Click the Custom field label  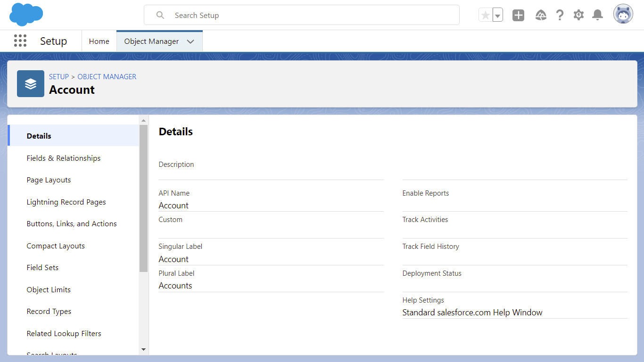click(171, 220)
